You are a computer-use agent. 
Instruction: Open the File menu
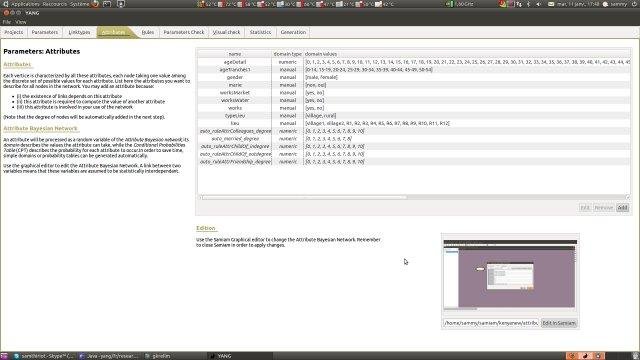point(7,22)
